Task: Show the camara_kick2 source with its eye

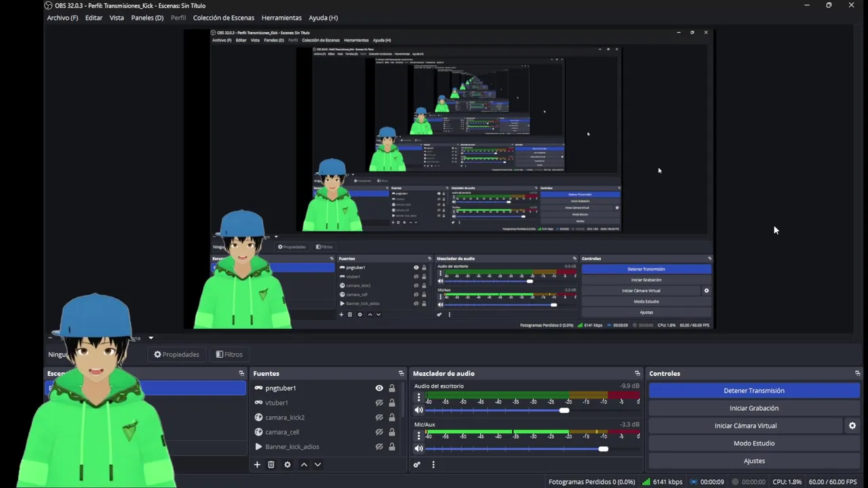Action: click(379, 418)
